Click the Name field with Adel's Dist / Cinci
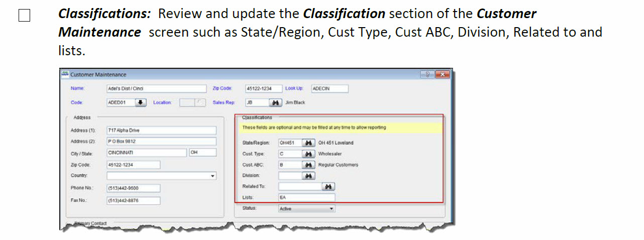This screenshot has height=240, width=644. [x=156, y=88]
